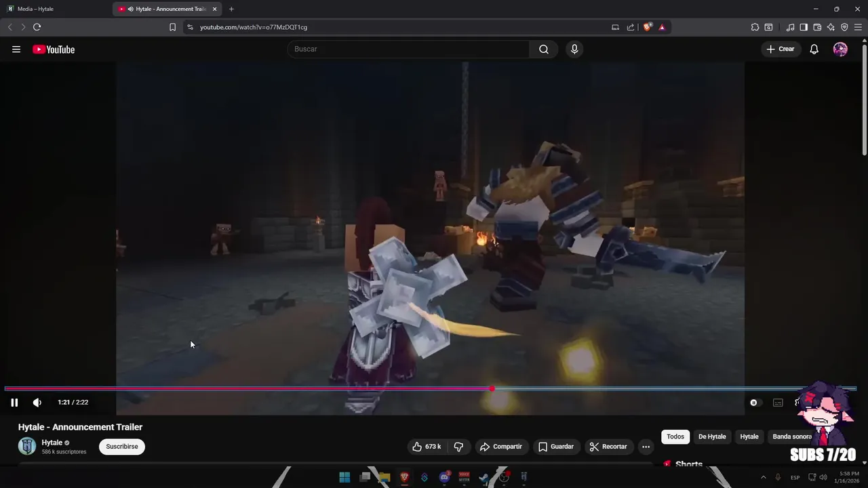The width and height of the screenshot is (868, 488).
Task: Dislike the video
Action: pyautogui.click(x=458, y=447)
